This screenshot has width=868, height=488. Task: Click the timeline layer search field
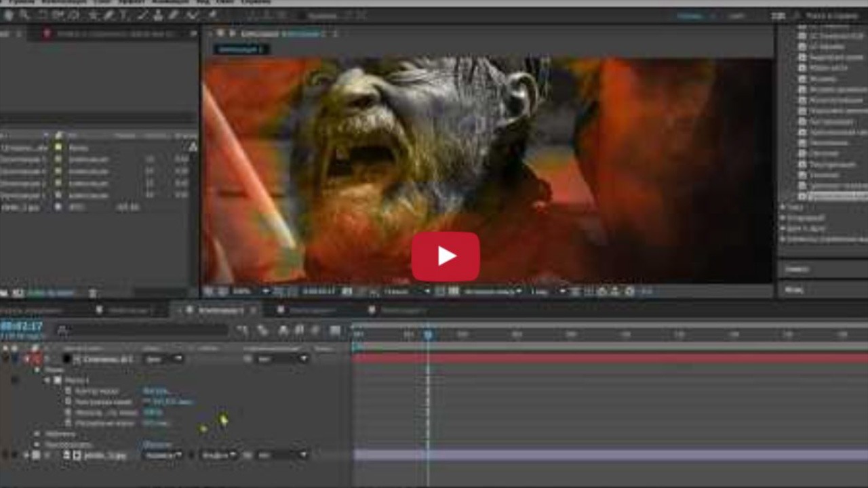(x=142, y=330)
